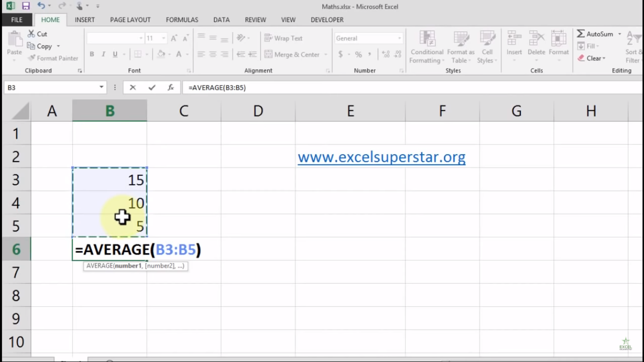This screenshot has height=362, width=644.
Task: Switch to the REVIEW tab
Action: coord(256,20)
